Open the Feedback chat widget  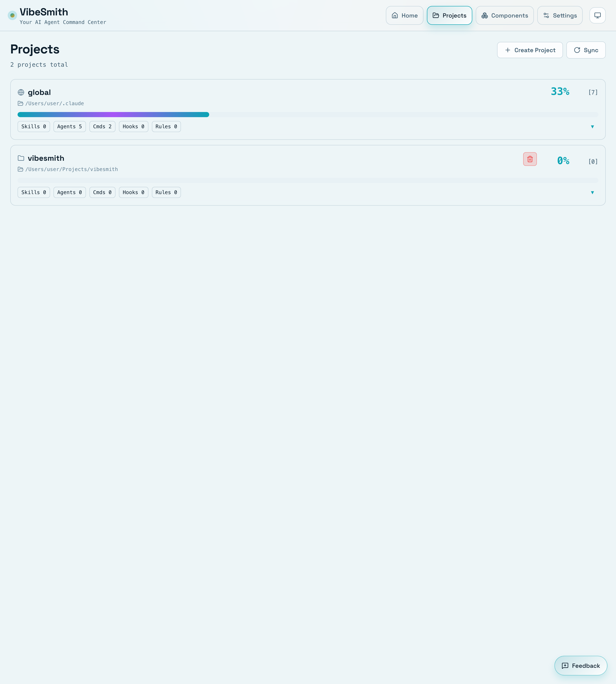tap(580, 665)
